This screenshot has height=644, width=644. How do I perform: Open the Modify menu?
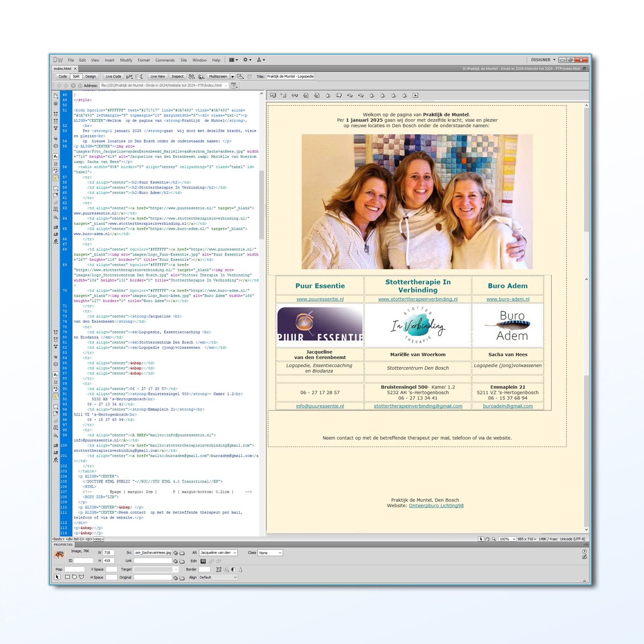126,60
